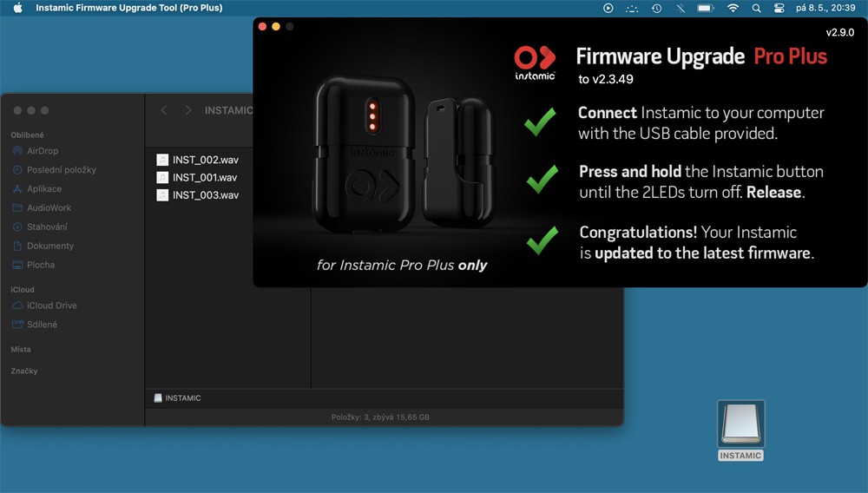868x493 pixels.
Task: Open Control Center from menu bar
Action: pyautogui.click(x=779, y=8)
